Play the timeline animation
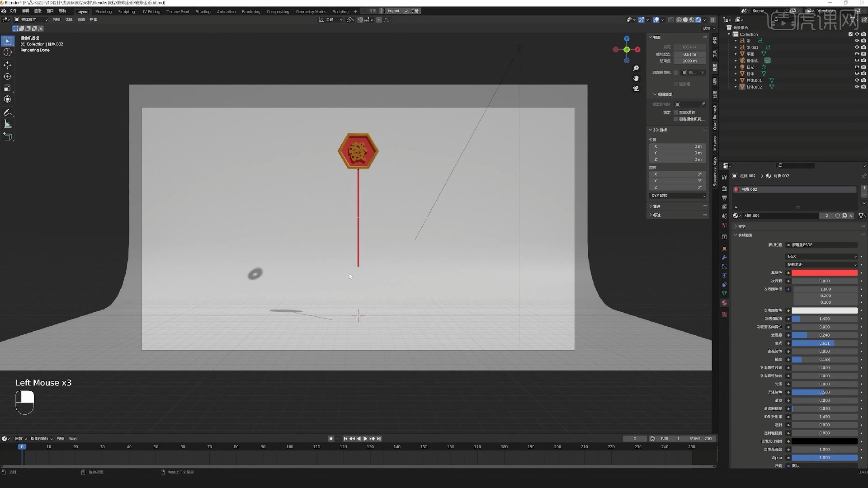This screenshot has height=488, width=868. pos(365,439)
